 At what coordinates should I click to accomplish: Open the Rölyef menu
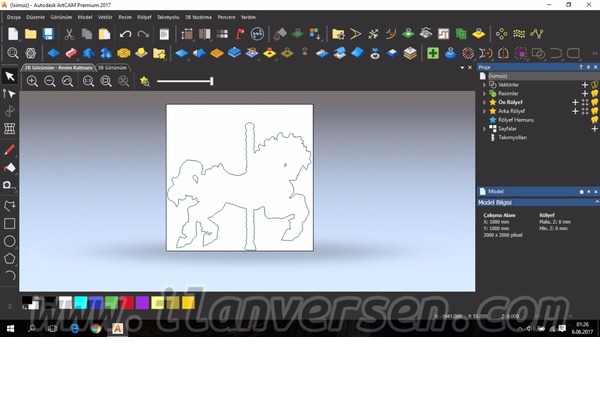[x=144, y=17]
